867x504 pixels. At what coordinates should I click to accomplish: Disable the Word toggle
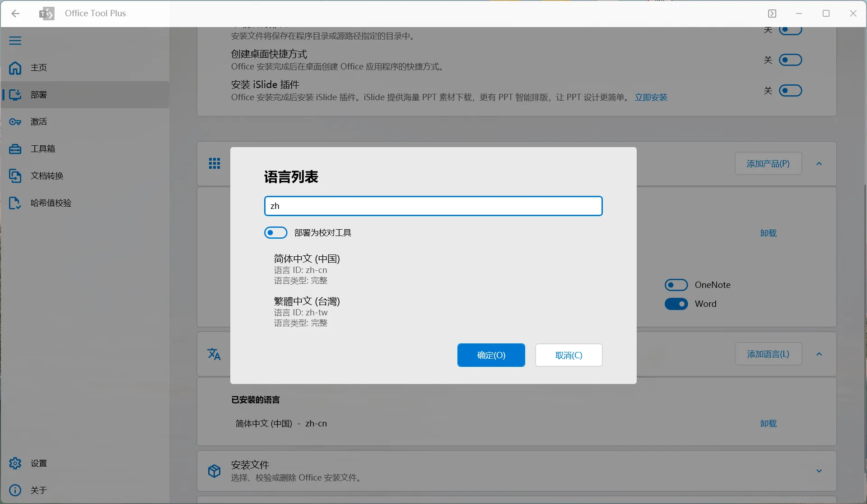(x=676, y=304)
